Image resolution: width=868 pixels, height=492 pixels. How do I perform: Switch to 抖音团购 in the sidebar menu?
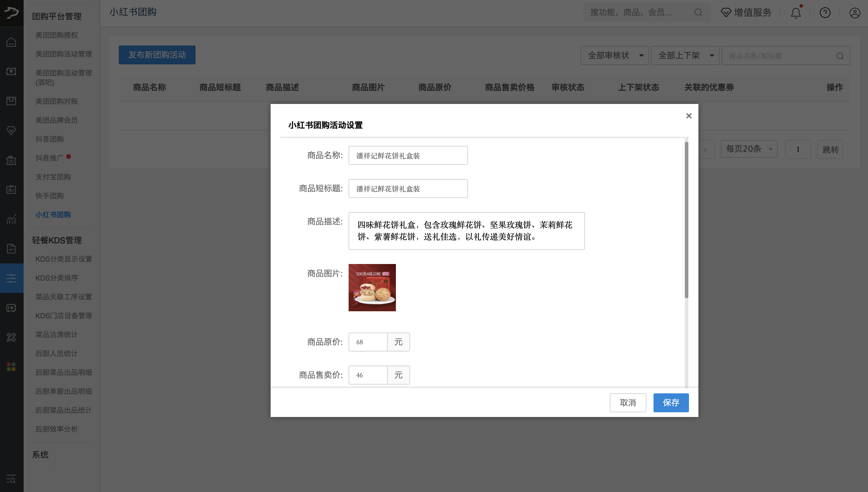coord(49,139)
